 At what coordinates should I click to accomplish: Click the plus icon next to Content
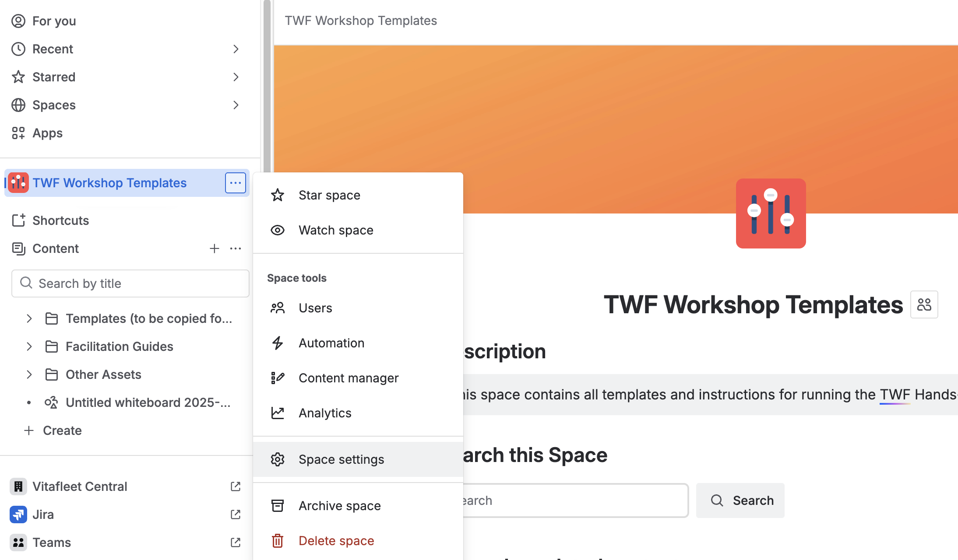214,248
